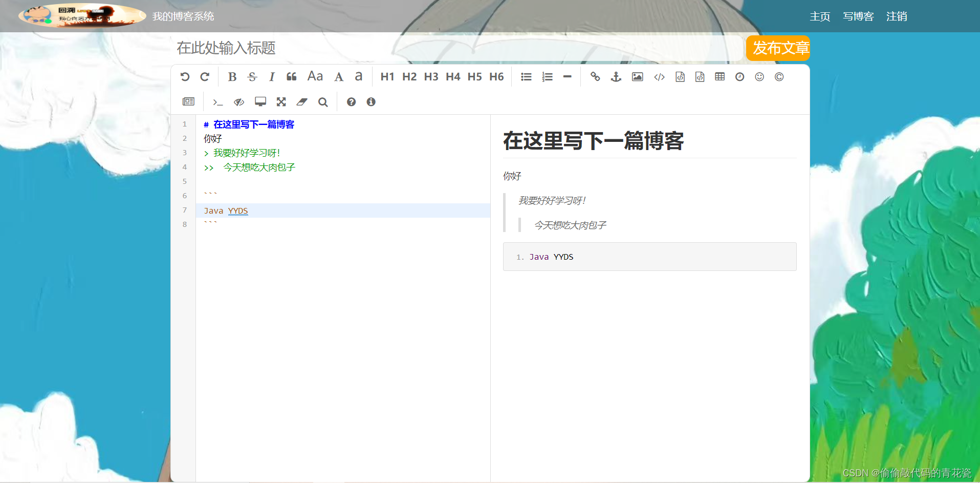Screen dimensions: 980x483
Task: Click preview quote 我要好好学习呀!
Action: click(x=552, y=201)
